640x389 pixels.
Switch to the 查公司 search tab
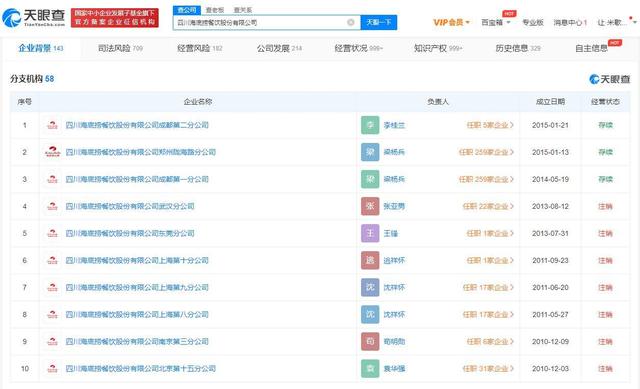(x=187, y=10)
